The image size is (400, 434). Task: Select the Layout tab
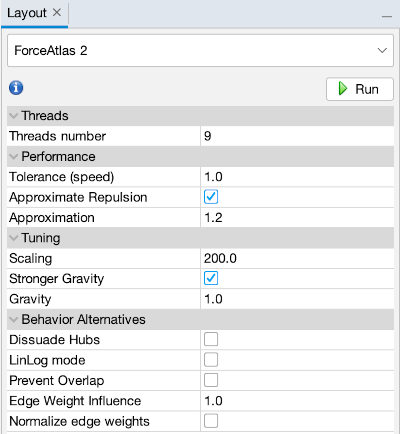(27, 13)
